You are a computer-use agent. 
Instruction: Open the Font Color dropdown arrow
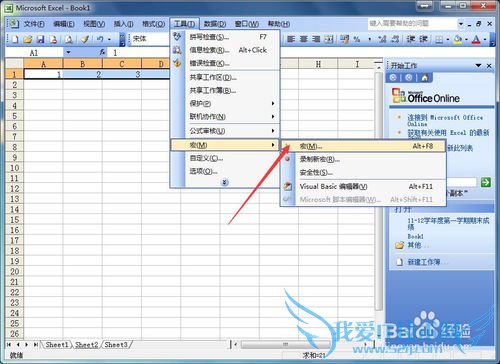pos(485,40)
